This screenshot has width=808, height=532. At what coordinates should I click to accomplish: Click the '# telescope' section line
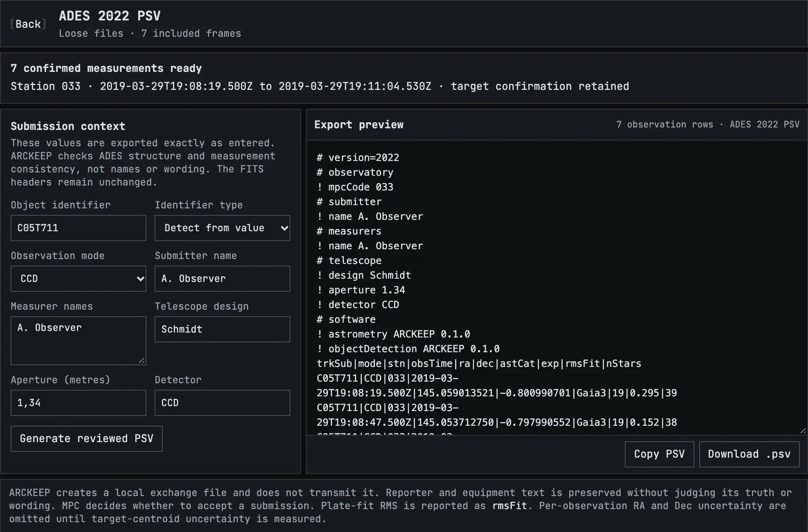pyautogui.click(x=349, y=261)
